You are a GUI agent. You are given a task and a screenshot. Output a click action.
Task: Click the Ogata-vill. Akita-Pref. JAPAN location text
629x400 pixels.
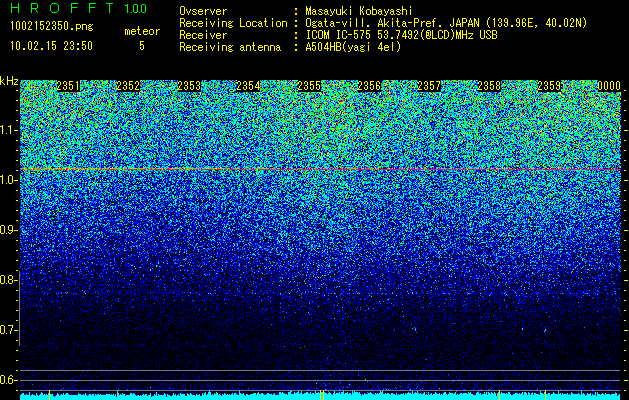(x=446, y=23)
